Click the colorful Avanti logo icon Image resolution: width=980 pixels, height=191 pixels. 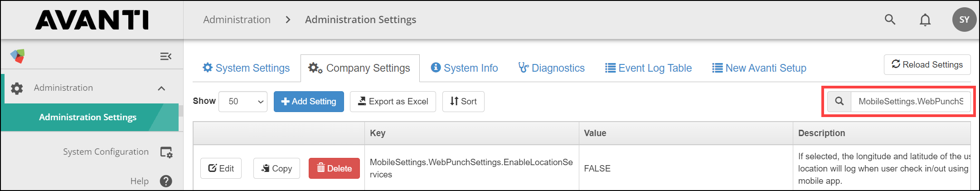tap(18, 56)
